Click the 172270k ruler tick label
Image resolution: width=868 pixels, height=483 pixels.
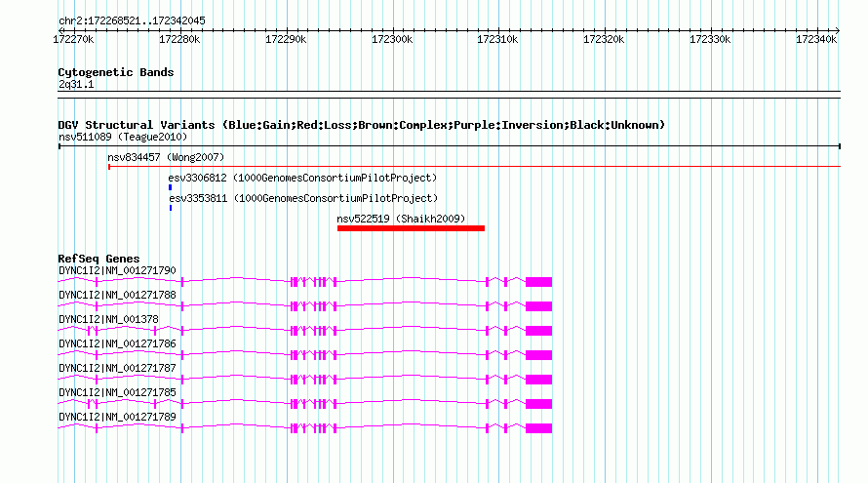point(73,40)
